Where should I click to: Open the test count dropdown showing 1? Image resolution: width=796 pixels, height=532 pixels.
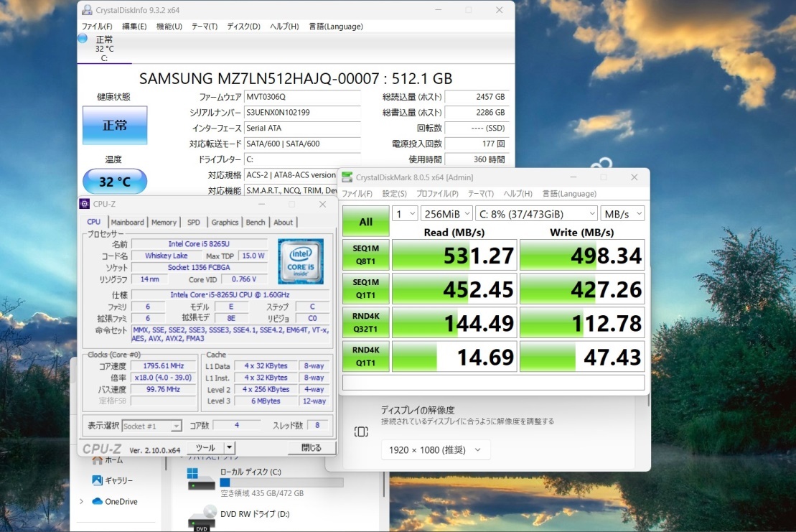point(405,214)
